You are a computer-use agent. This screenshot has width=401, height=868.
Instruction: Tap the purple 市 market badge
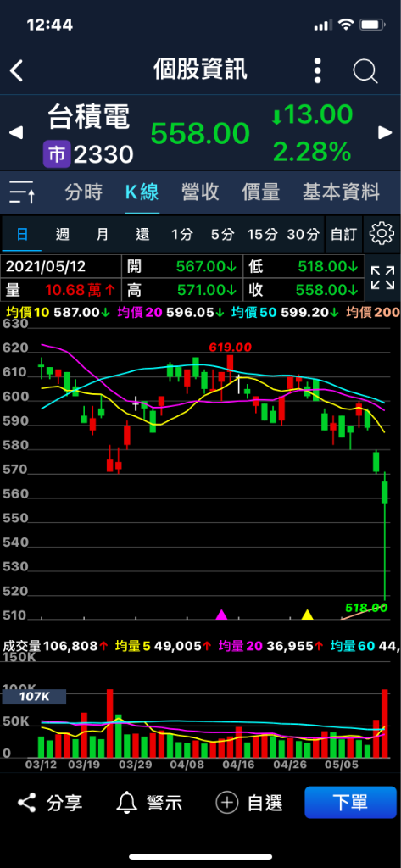57,154
